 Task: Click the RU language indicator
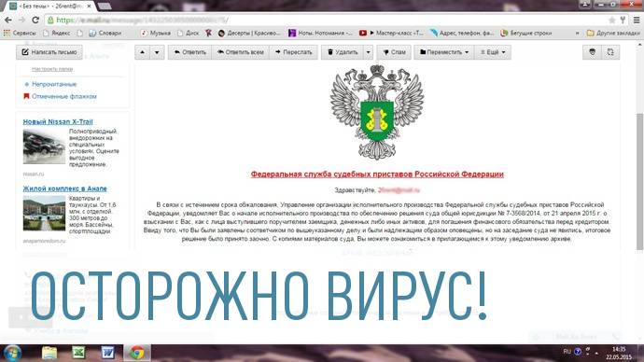[567, 352]
